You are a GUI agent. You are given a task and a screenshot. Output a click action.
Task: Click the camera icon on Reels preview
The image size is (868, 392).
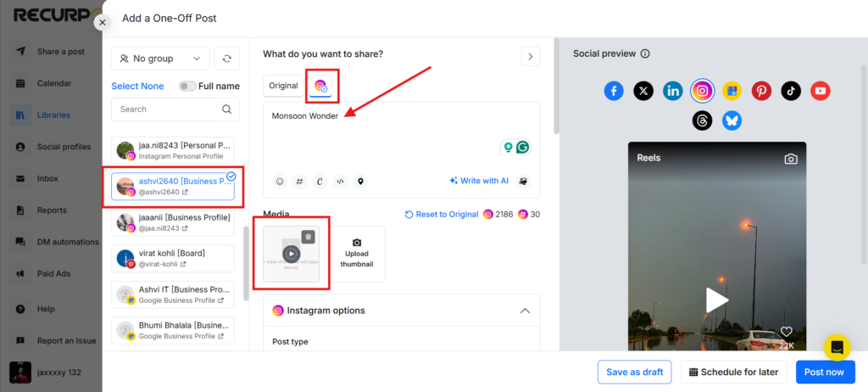pos(791,159)
